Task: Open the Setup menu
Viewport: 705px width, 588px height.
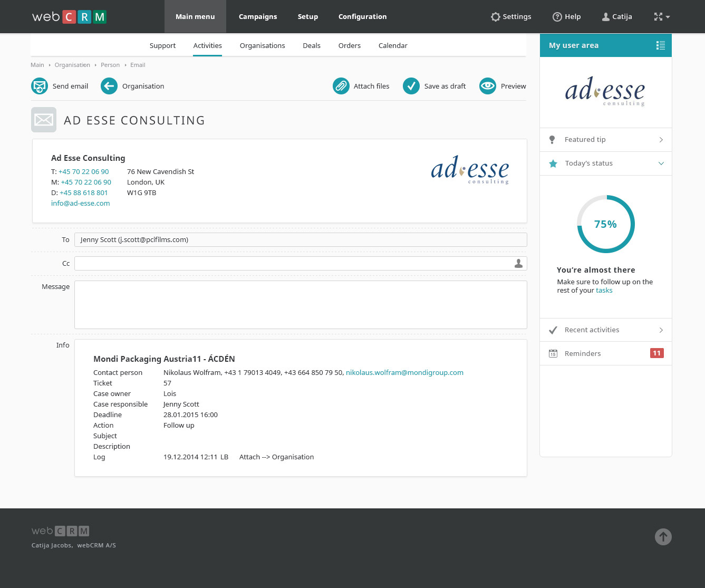Action: (x=308, y=17)
